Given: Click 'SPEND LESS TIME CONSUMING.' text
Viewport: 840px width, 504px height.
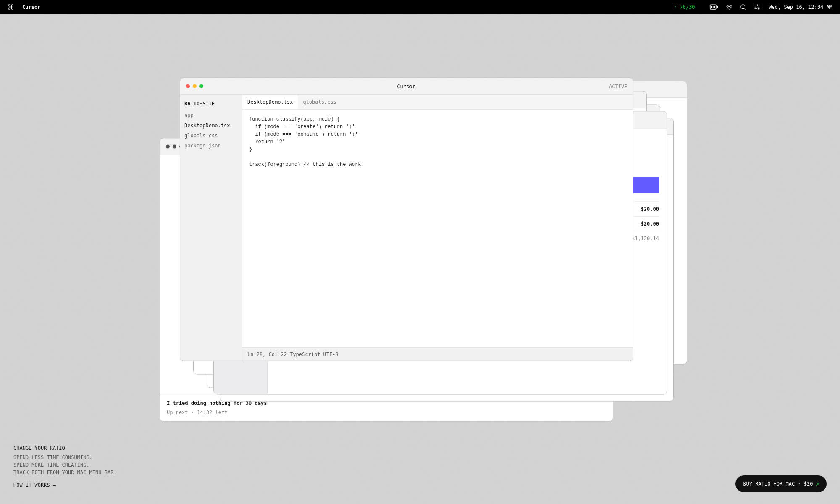Looking at the screenshot, I should [52, 457].
